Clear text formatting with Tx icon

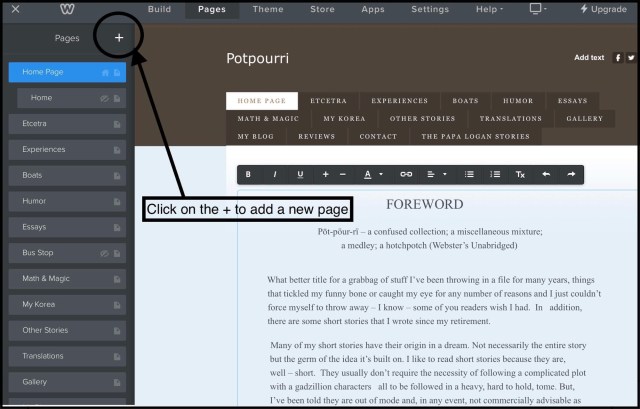[520, 174]
